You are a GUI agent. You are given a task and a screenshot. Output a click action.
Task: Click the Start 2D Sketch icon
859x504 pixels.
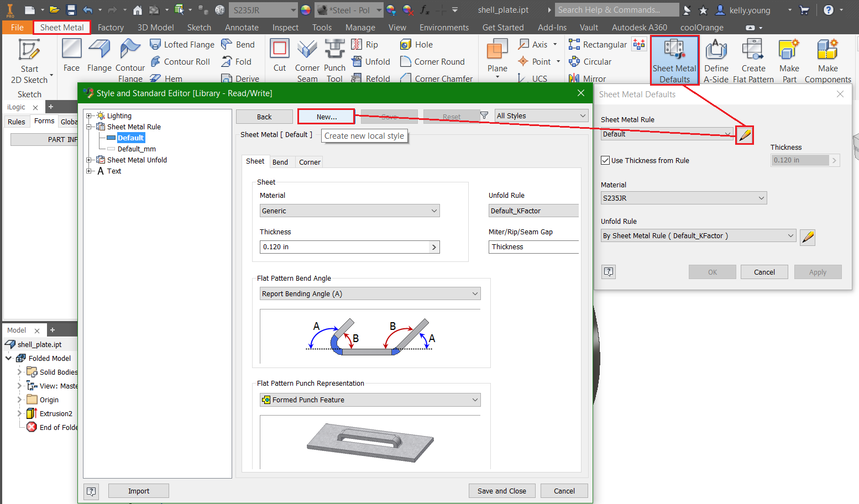tap(29, 50)
